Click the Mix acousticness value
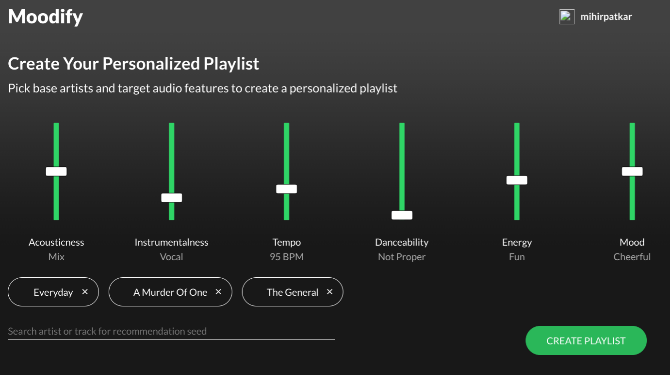The width and height of the screenshot is (670, 375). [x=56, y=257]
